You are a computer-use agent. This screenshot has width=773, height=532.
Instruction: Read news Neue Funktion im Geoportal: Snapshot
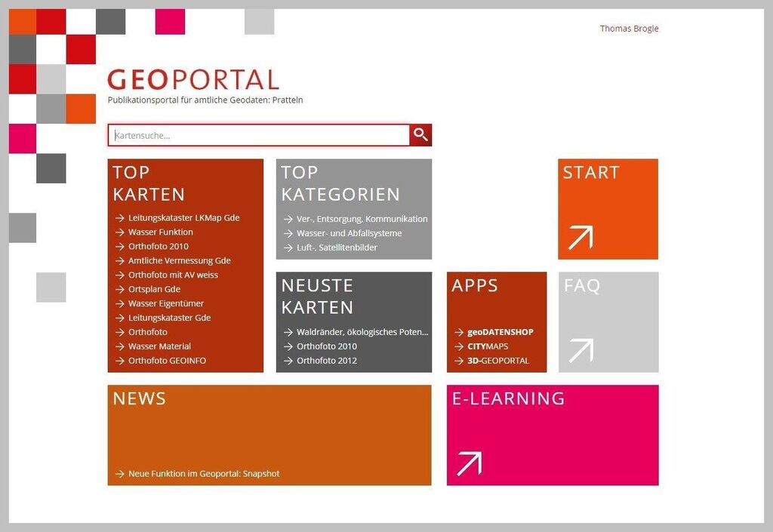(204, 473)
